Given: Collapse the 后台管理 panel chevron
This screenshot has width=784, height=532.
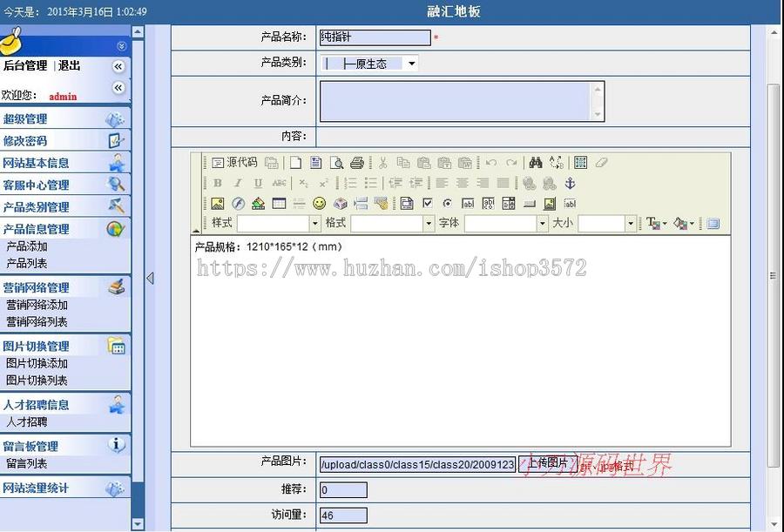Looking at the screenshot, I should click(118, 66).
